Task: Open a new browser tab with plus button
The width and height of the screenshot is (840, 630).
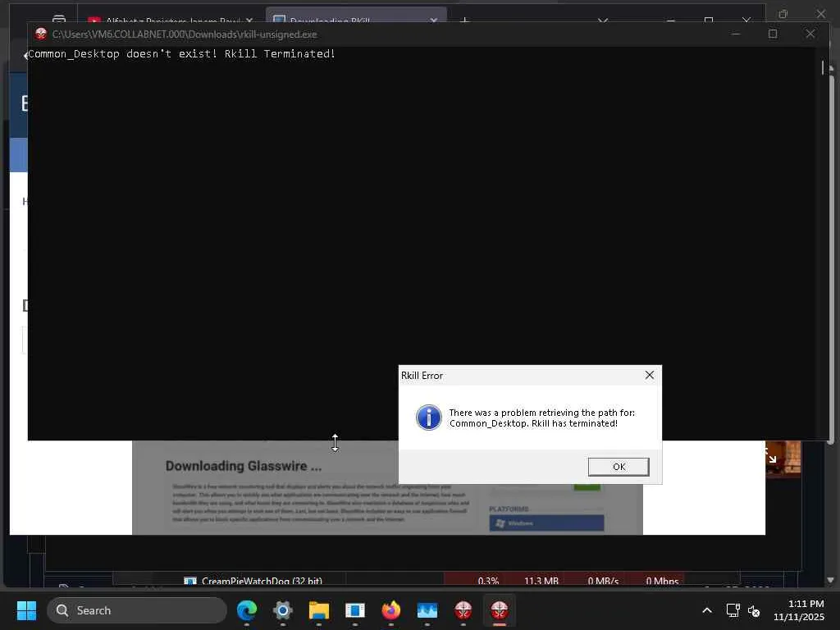Action: pyautogui.click(x=464, y=21)
